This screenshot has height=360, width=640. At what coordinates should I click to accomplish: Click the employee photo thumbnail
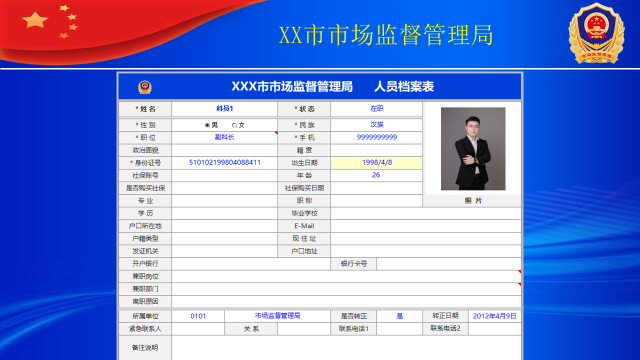click(x=473, y=149)
